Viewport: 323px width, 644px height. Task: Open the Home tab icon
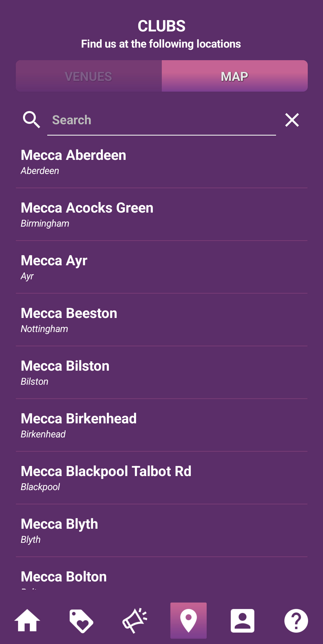(x=27, y=620)
